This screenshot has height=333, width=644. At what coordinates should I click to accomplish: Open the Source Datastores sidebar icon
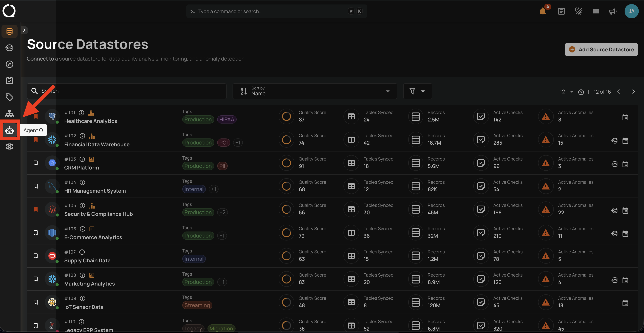tap(10, 31)
